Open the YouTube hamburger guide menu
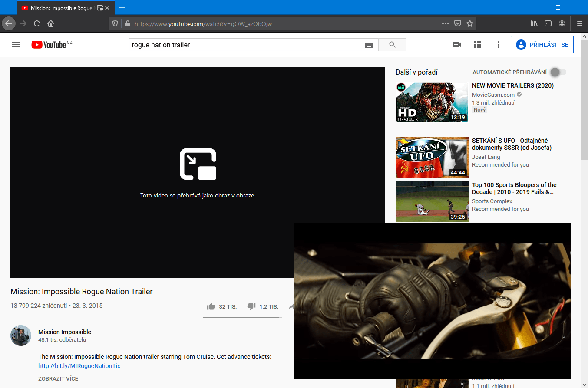Viewport: 588px width, 388px height. (16, 45)
